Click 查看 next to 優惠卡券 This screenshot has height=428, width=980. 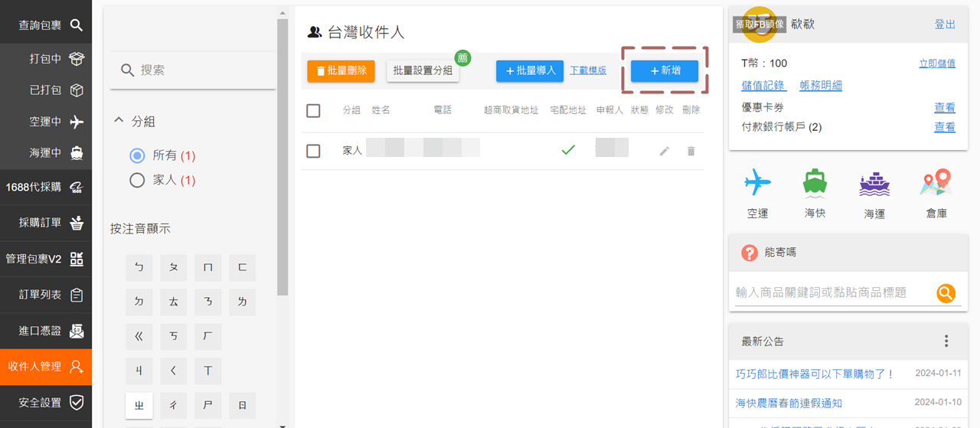[945, 108]
